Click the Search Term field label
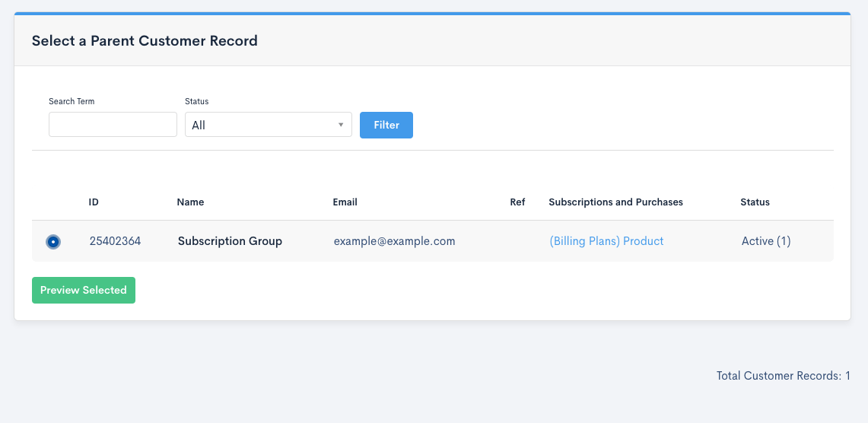Viewport: 868px width, 423px height. 72,101
